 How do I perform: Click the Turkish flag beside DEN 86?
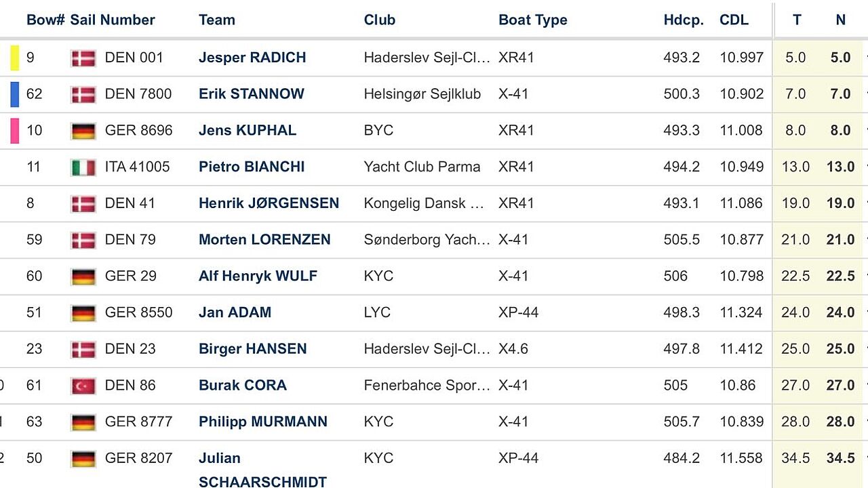click(x=83, y=386)
